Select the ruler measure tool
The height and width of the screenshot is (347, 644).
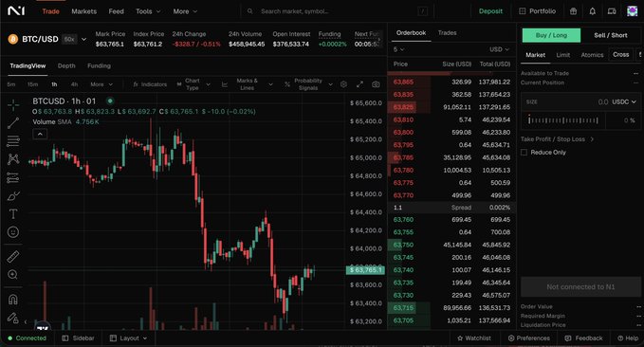click(13, 256)
